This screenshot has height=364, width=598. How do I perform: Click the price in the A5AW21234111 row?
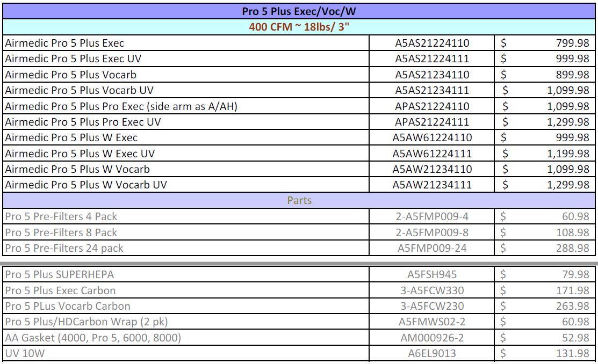[x=545, y=185]
